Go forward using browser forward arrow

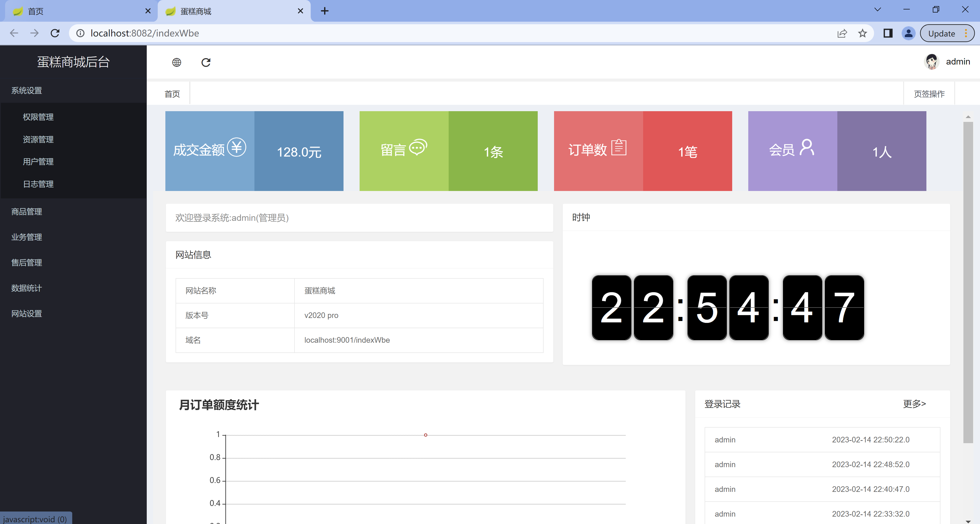pos(35,33)
